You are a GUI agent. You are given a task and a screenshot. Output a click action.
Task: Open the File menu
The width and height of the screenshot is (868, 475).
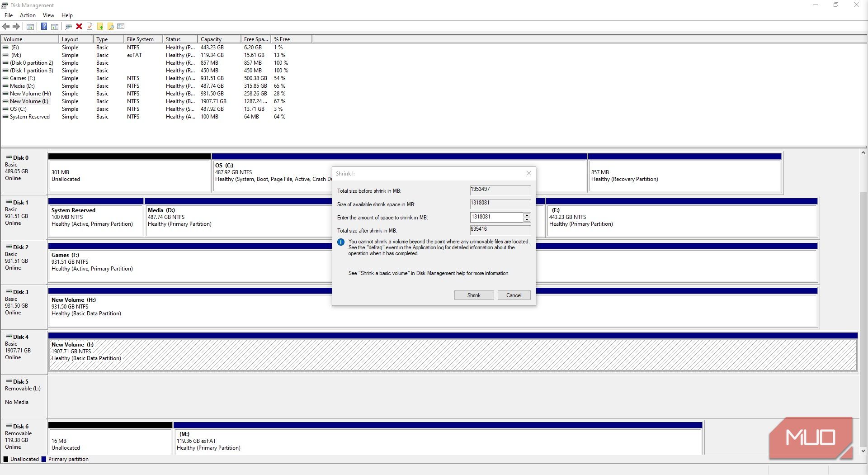(x=9, y=15)
